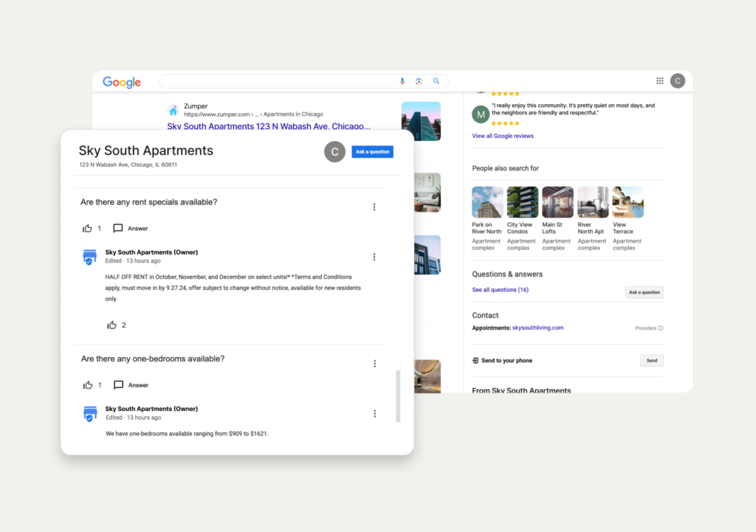Like the rent specials question
The image size is (756, 532).
[x=88, y=229]
